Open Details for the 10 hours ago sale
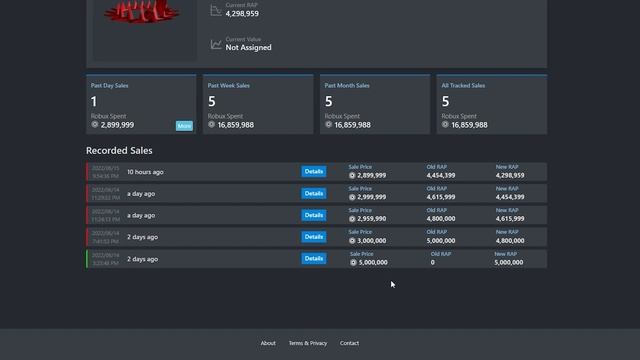640x360 pixels. tap(313, 171)
